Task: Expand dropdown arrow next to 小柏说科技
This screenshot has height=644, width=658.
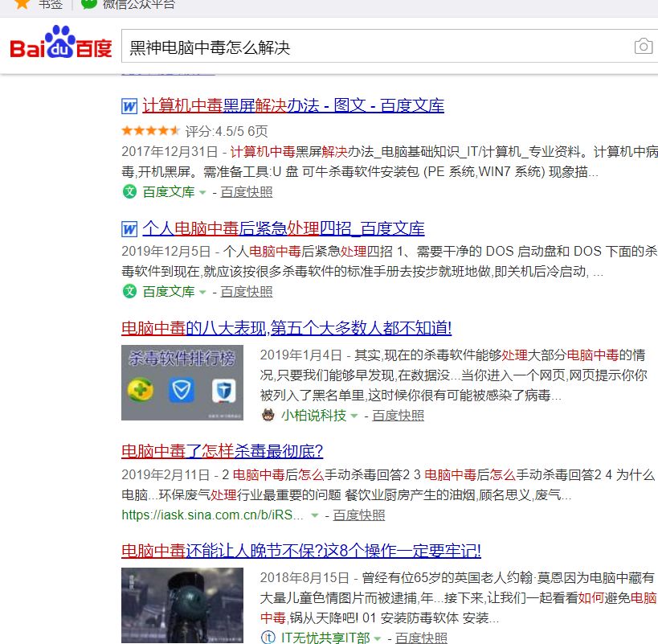Action: [354, 416]
